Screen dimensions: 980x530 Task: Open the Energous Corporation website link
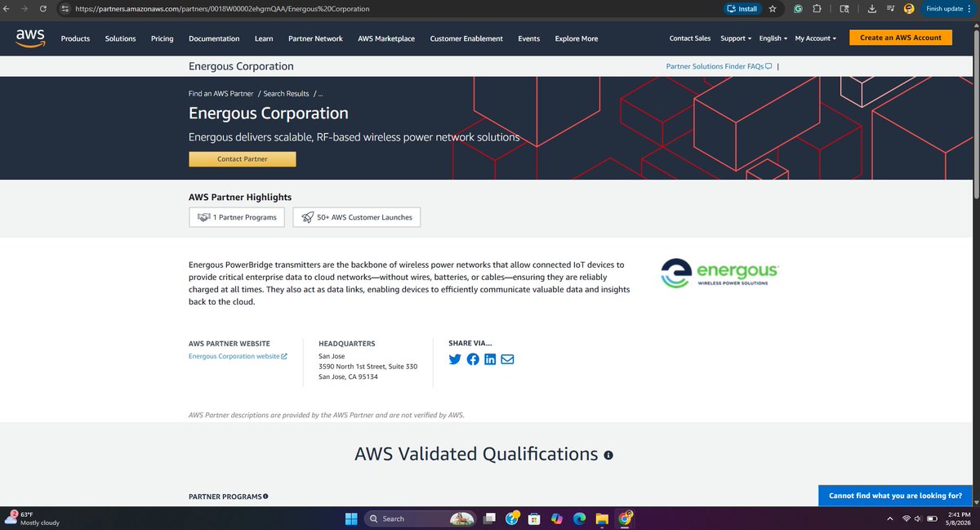238,356
